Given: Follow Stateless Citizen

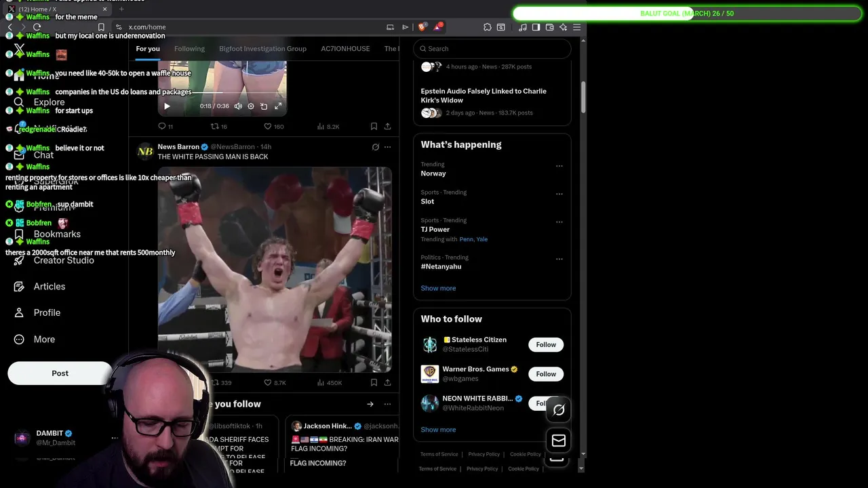Looking at the screenshot, I should coord(546,344).
